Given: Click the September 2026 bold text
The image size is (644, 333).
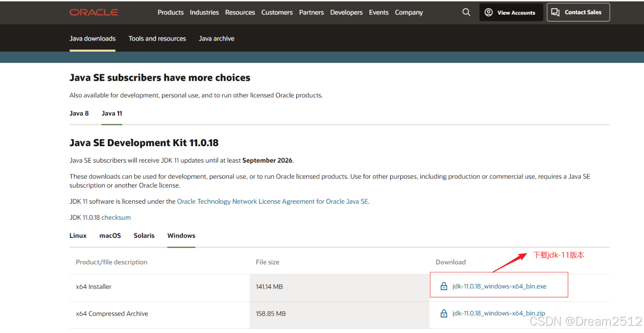Looking at the screenshot, I should [268, 160].
